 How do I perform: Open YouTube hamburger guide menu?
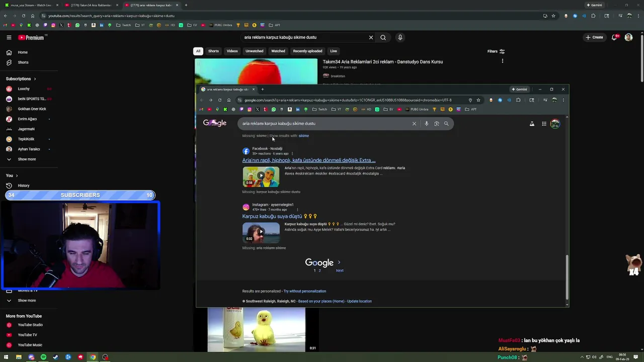[9, 37]
